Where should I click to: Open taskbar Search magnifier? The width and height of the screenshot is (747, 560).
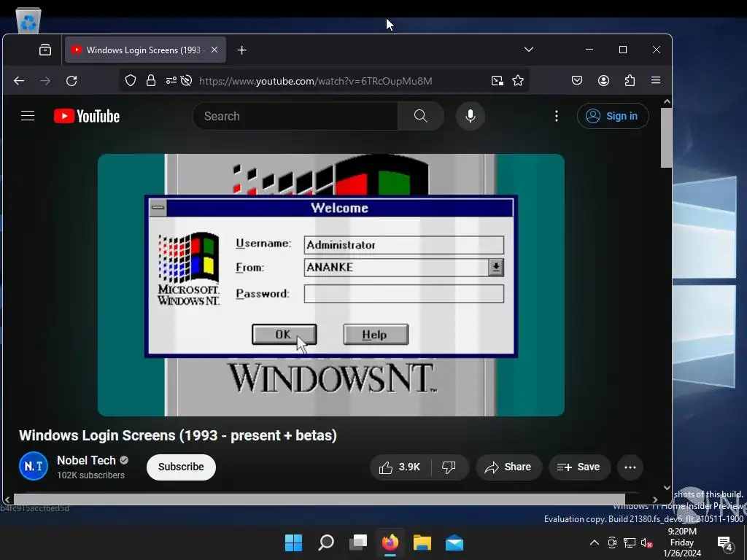pyautogui.click(x=326, y=542)
